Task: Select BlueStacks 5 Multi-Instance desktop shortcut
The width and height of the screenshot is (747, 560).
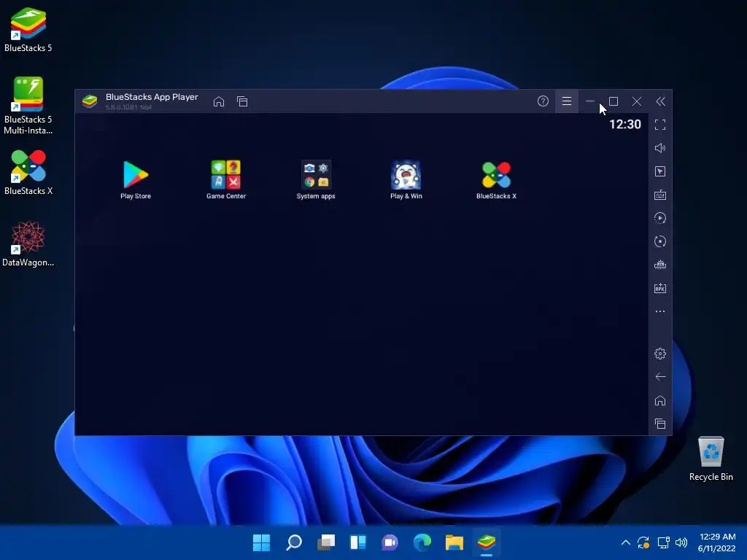Action: [x=28, y=106]
